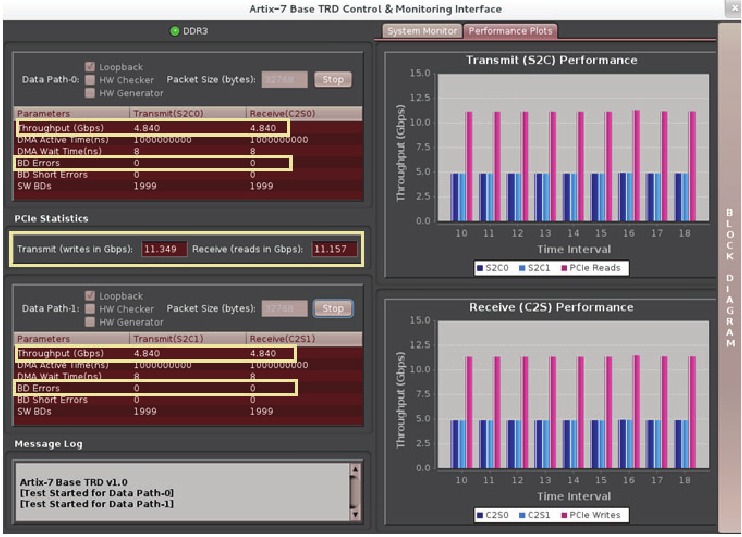Click the S2C1 legend color swatch

pos(522,268)
